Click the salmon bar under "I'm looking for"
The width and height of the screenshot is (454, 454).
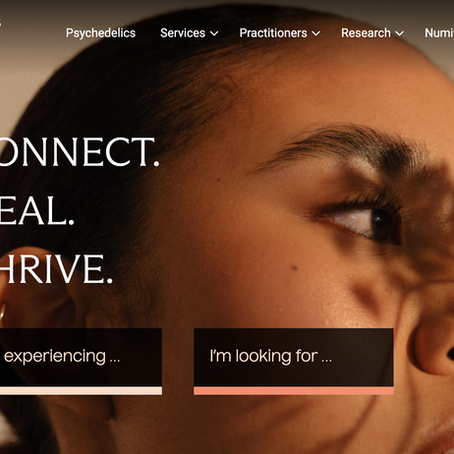pyautogui.click(x=294, y=391)
